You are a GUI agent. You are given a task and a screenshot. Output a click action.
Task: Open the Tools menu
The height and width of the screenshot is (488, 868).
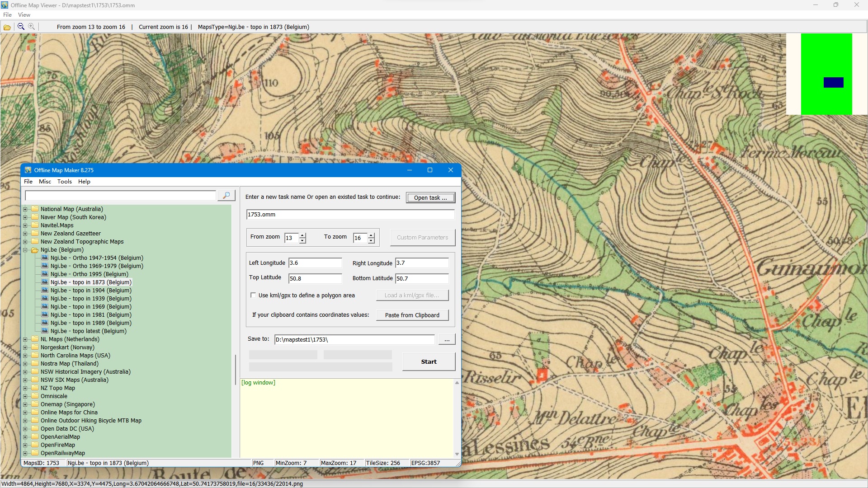click(x=64, y=181)
